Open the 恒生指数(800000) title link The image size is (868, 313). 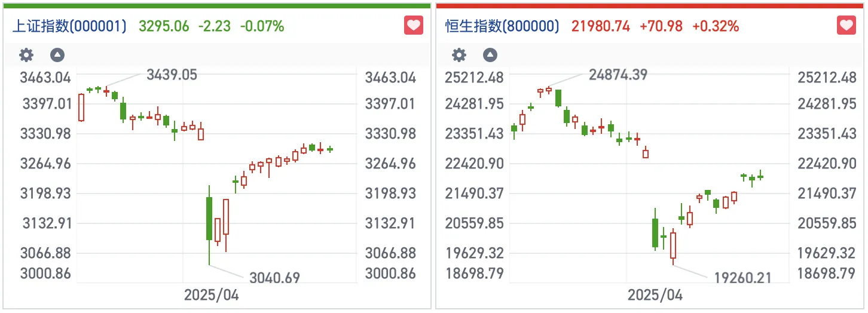[x=502, y=26]
